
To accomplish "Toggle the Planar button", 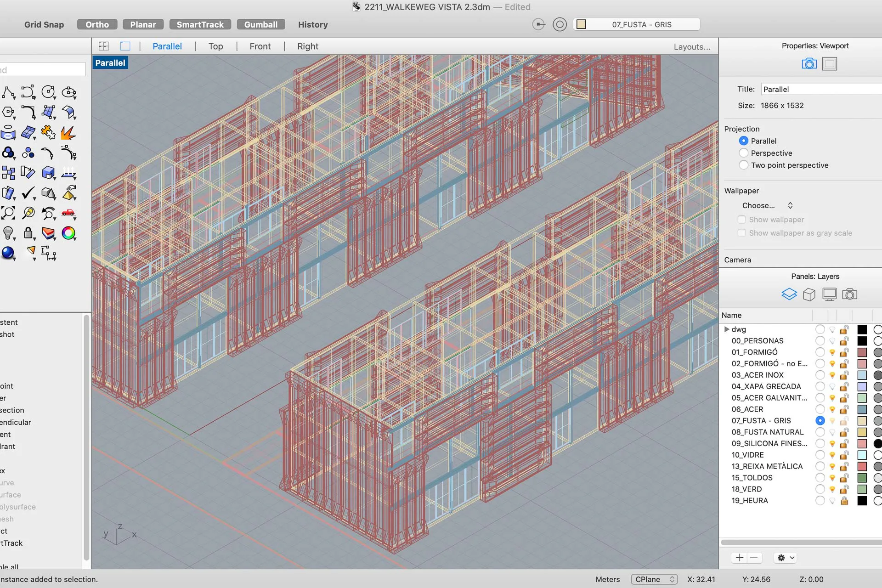I will pos(143,24).
